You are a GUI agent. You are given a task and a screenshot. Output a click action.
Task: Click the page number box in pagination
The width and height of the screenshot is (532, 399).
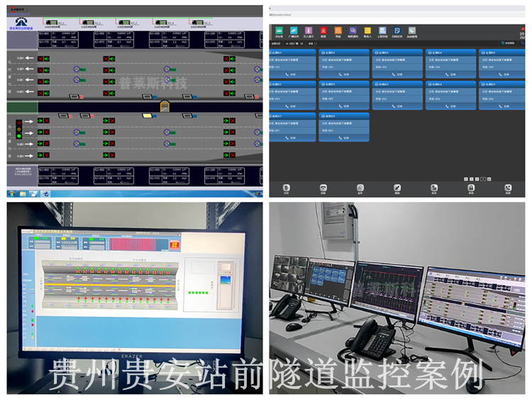click(483, 179)
